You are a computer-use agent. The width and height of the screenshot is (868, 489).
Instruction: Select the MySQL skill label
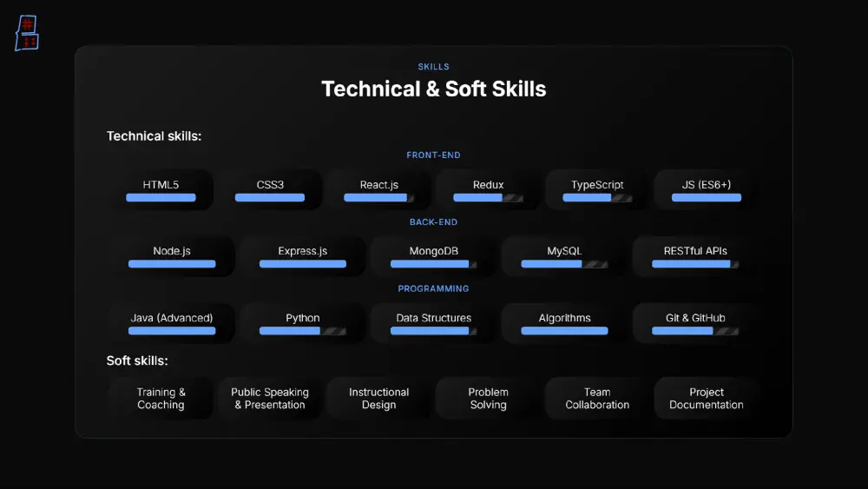564,251
